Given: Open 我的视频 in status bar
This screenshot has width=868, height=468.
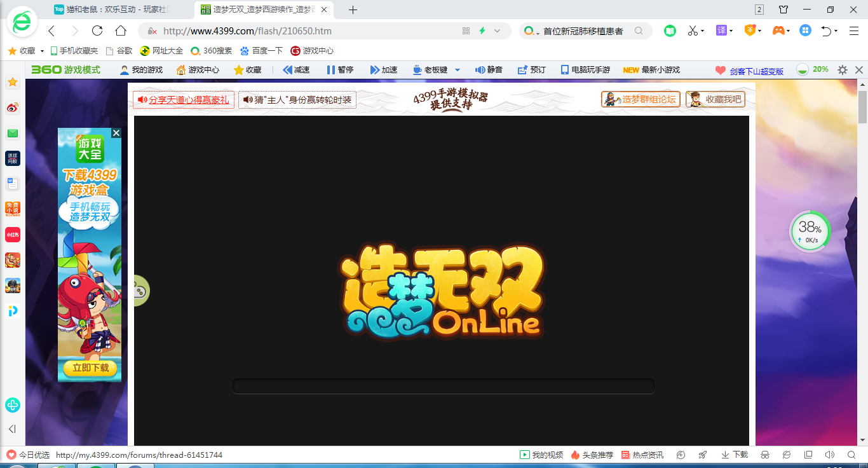Looking at the screenshot, I should [x=542, y=455].
